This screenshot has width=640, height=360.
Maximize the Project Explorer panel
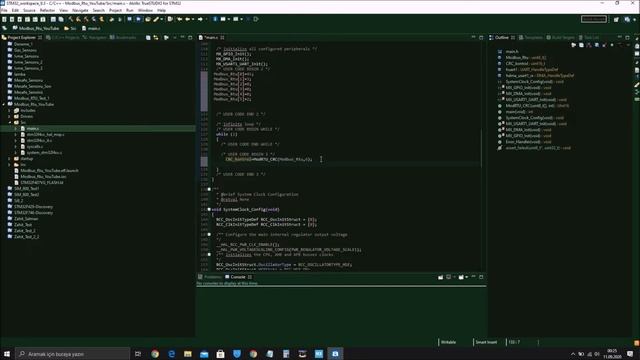click(190, 38)
